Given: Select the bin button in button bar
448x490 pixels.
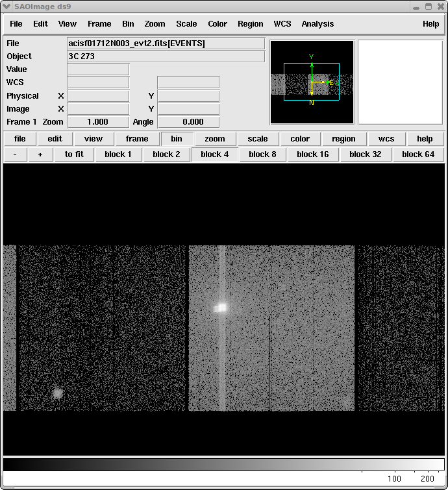Looking at the screenshot, I should [177, 139].
